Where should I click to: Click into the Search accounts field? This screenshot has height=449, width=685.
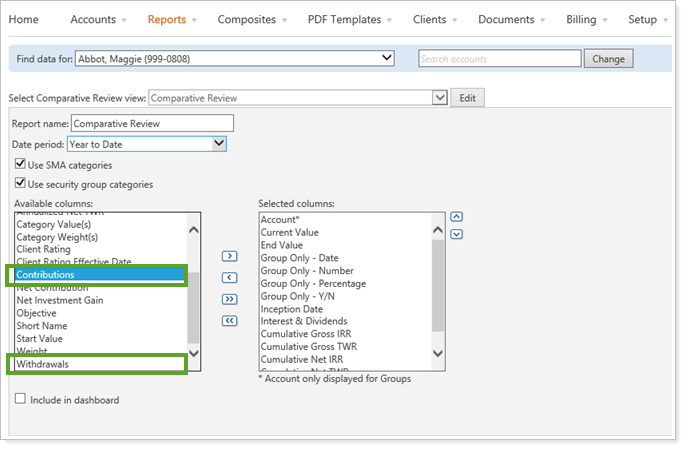click(499, 59)
